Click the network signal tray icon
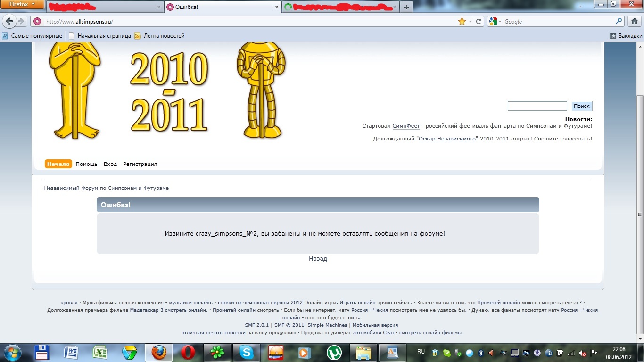The width and height of the screenshot is (644, 362). [571, 353]
